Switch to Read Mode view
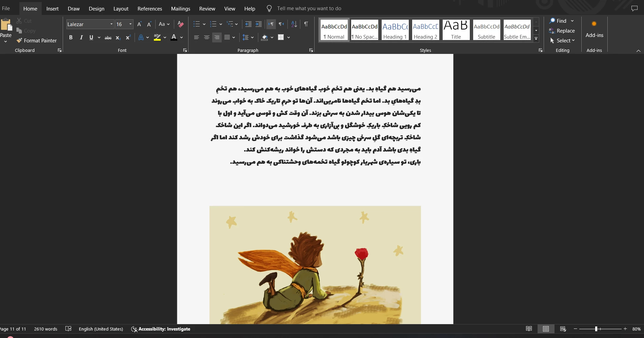The image size is (644, 338). point(529,329)
